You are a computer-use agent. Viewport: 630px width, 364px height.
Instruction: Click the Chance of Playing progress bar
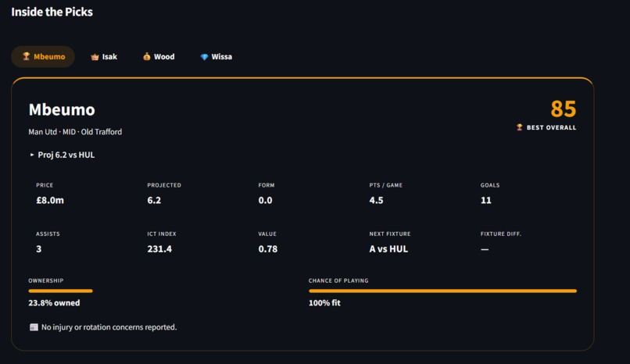[x=442, y=291]
